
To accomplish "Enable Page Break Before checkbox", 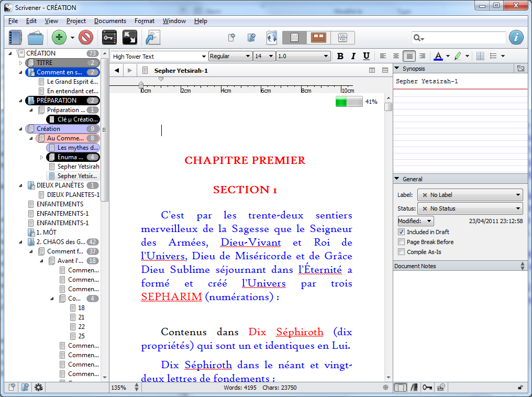I will [x=401, y=242].
